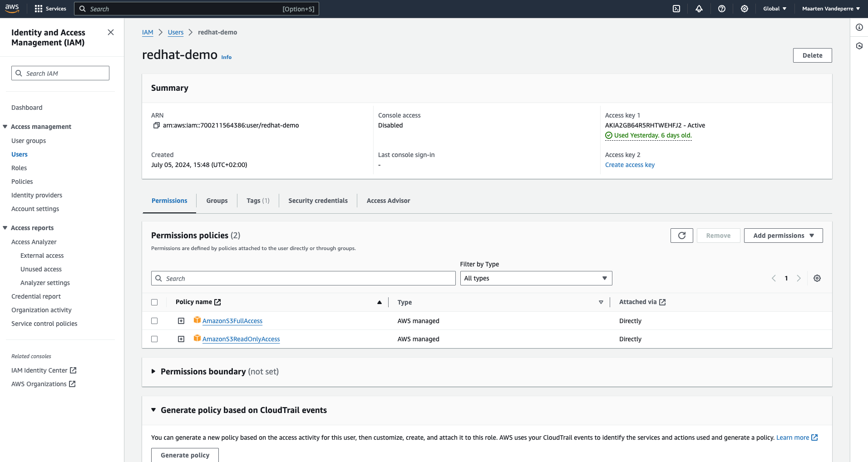Select all policies header checkbox
868x462 pixels.
tap(154, 302)
